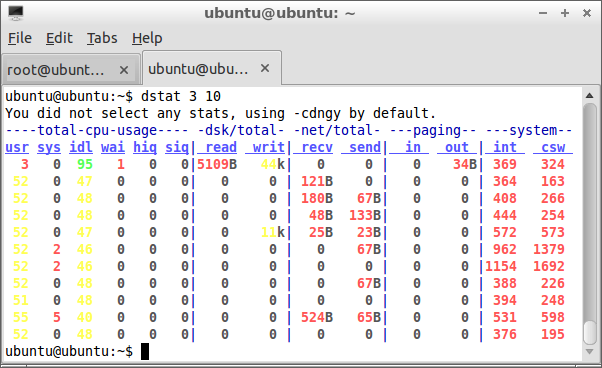
Task: Click the 'wai' column header
Action: point(113,147)
